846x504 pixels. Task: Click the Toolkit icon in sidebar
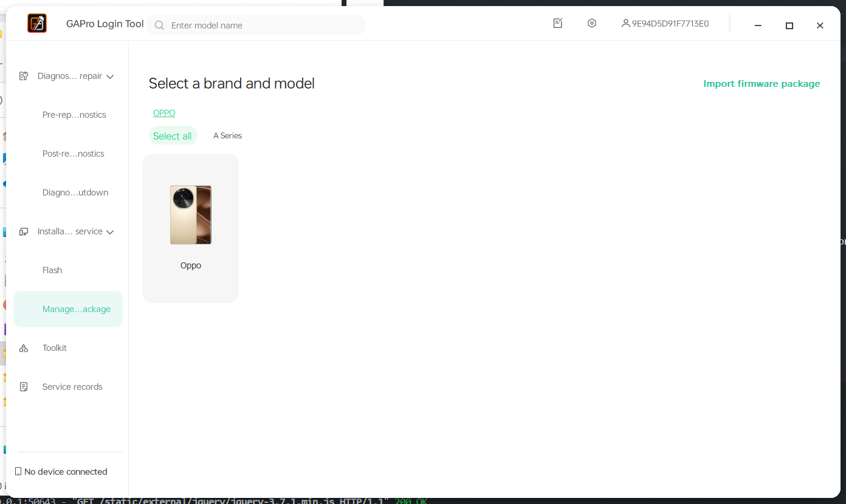tap(24, 348)
